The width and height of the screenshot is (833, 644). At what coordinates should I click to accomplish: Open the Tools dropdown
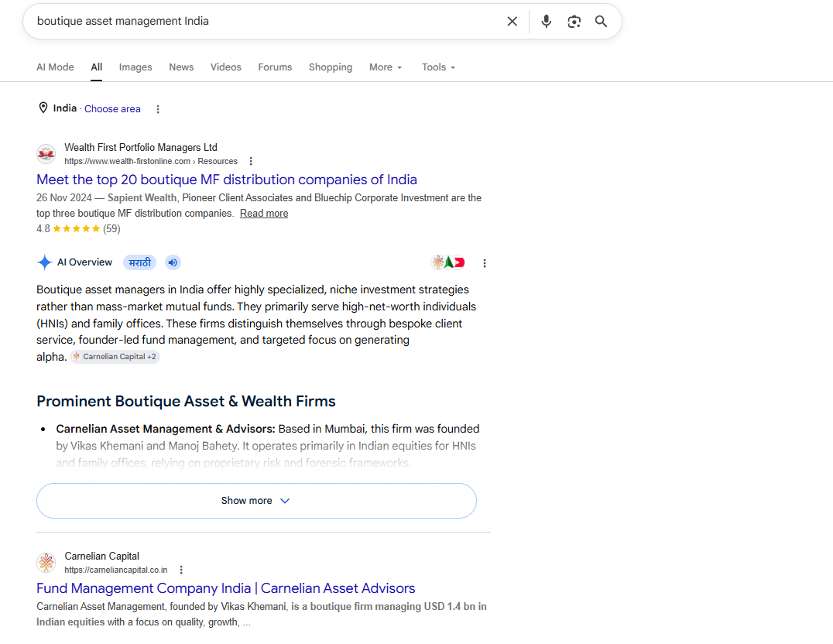(438, 67)
